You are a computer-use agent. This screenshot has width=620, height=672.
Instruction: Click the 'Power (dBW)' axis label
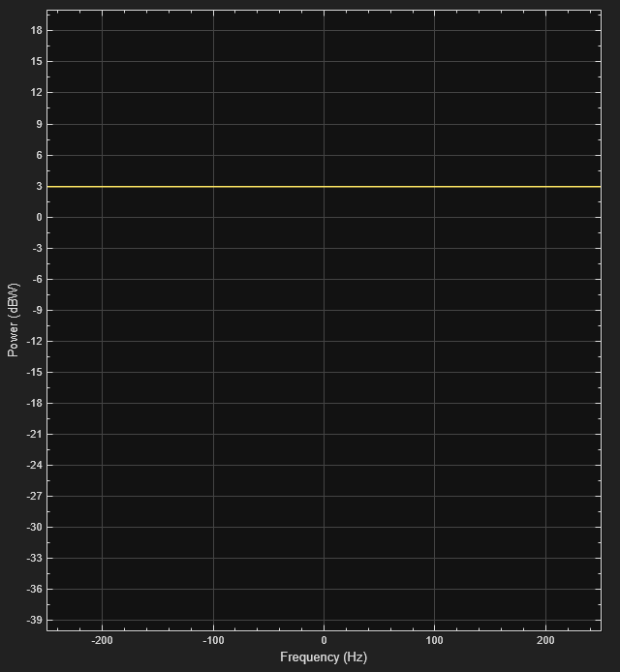tap(14, 320)
